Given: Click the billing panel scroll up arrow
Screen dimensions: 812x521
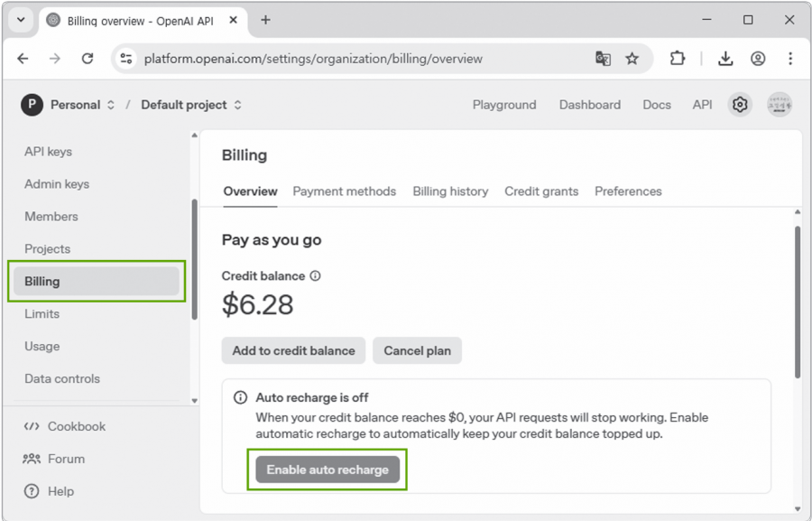Looking at the screenshot, I should click(x=798, y=212).
